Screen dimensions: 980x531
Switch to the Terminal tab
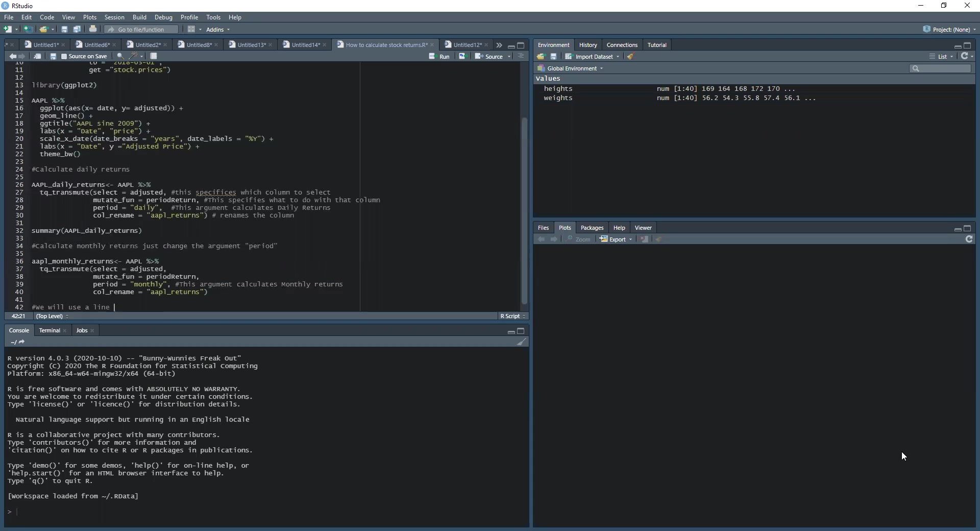tap(50, 331)
